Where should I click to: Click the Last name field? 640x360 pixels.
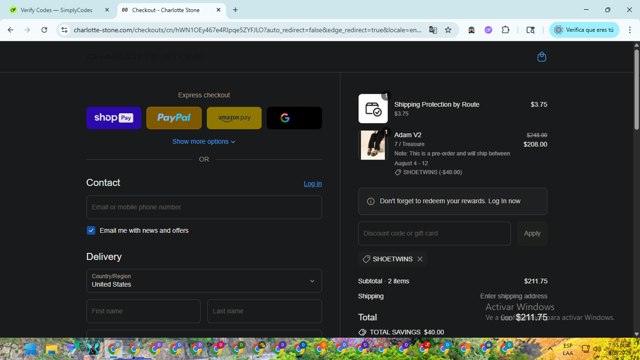(264, 311)
